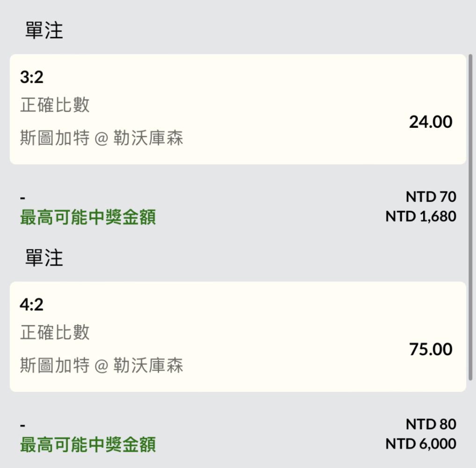Click the 4:2 score label
Image resolution: width=476 pixels, height=468 pixels.
point(31,304)
